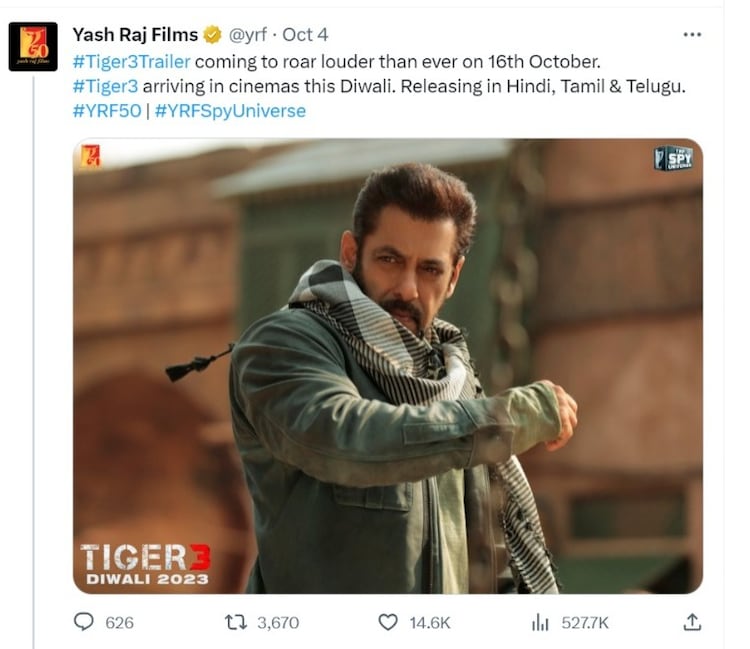Open the Yash Raj Films profile name
The width and height of the screenshot is (750, 649).
134,35
